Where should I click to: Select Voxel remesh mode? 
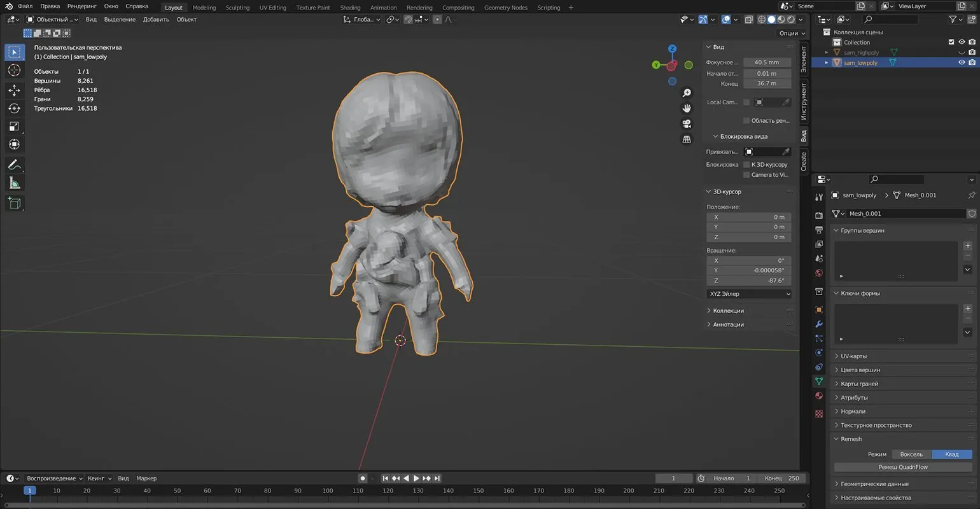[911, 454]
